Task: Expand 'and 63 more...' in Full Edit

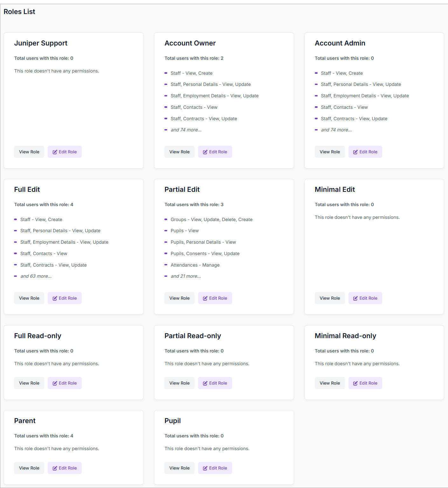Action: (x=36, y=276)
